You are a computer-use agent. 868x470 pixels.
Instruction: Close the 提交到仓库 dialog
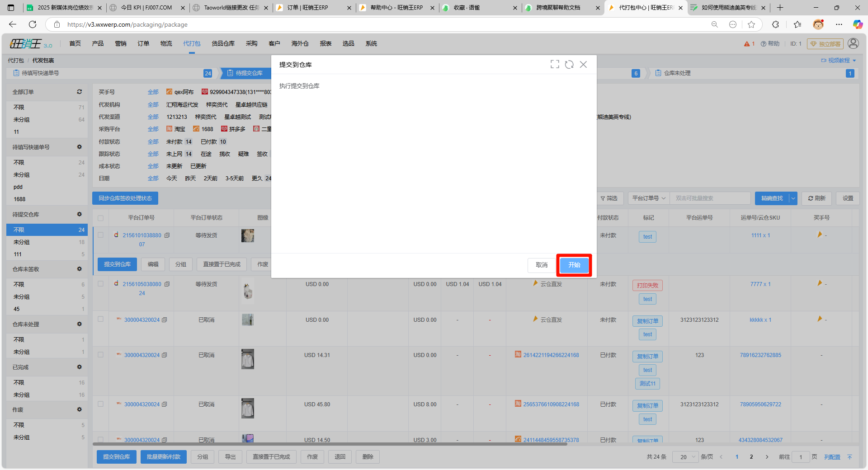coord(584,65)
